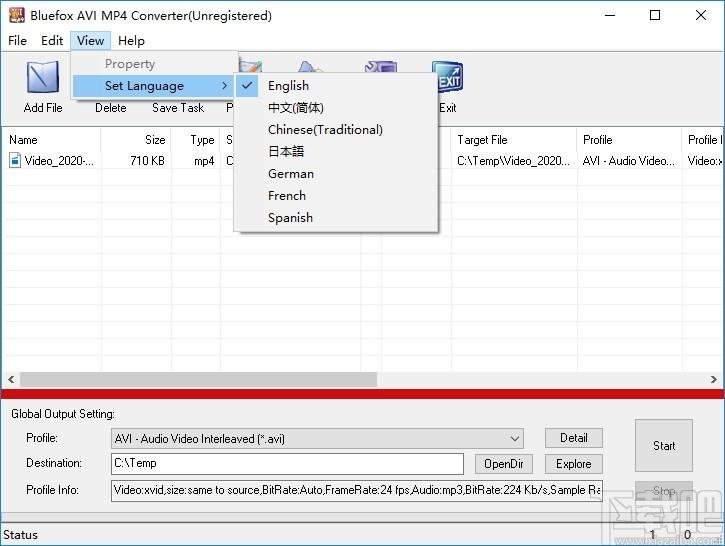The height and width of the screenshot is (546, 725).
Task: Click the Profile column header
Action: (629, 140)
